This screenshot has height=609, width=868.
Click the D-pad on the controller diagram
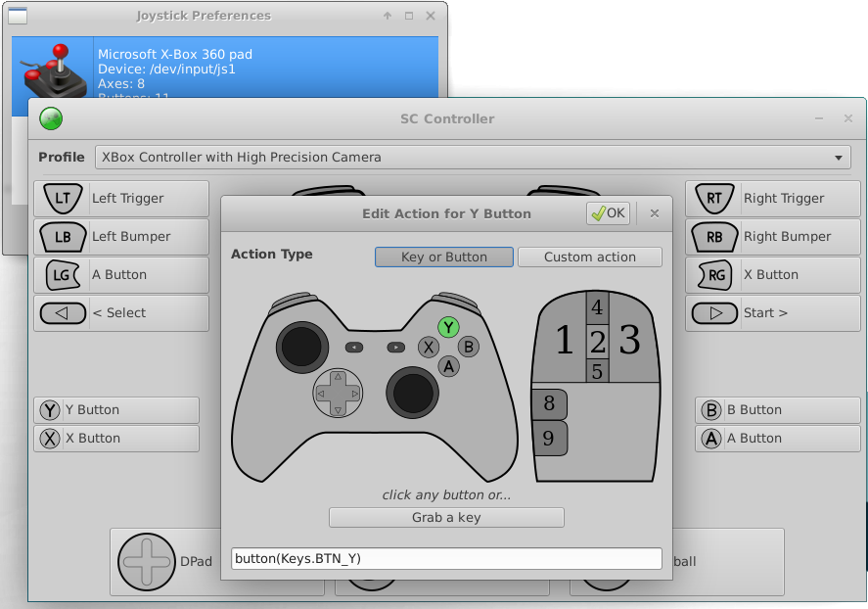337,393
